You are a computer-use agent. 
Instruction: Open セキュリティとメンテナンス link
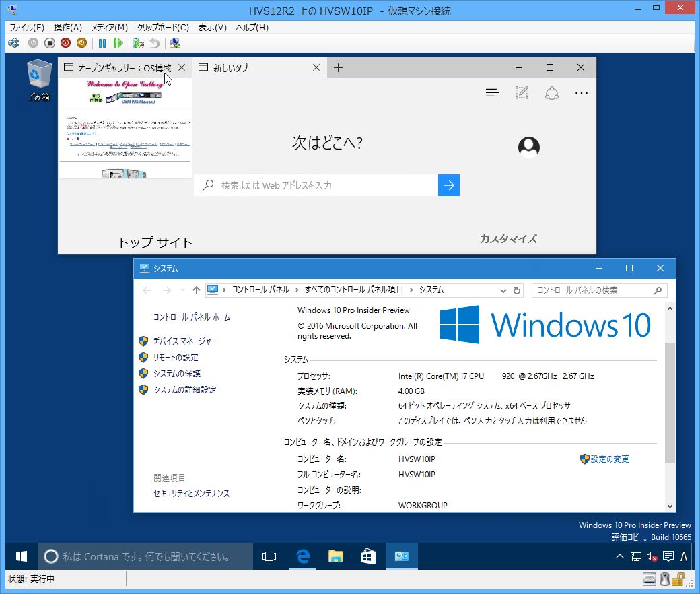[192, 494]
